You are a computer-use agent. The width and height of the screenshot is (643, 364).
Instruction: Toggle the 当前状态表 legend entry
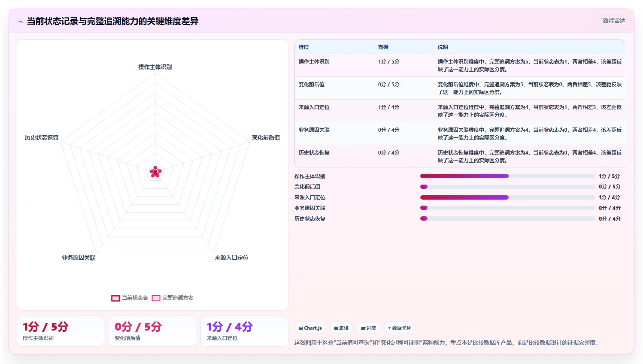click(130, 298)
